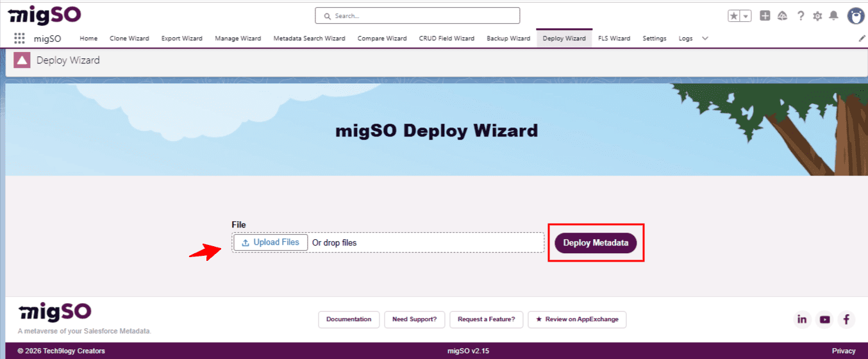Click the global actions plus icon

click(765, 16)
